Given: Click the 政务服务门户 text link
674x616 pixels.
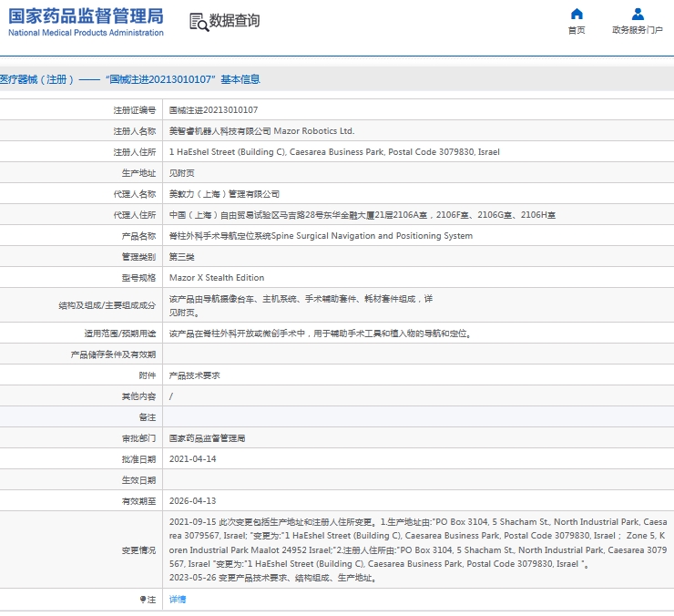Looking at the screenshot, I should (x=638, y=30).
